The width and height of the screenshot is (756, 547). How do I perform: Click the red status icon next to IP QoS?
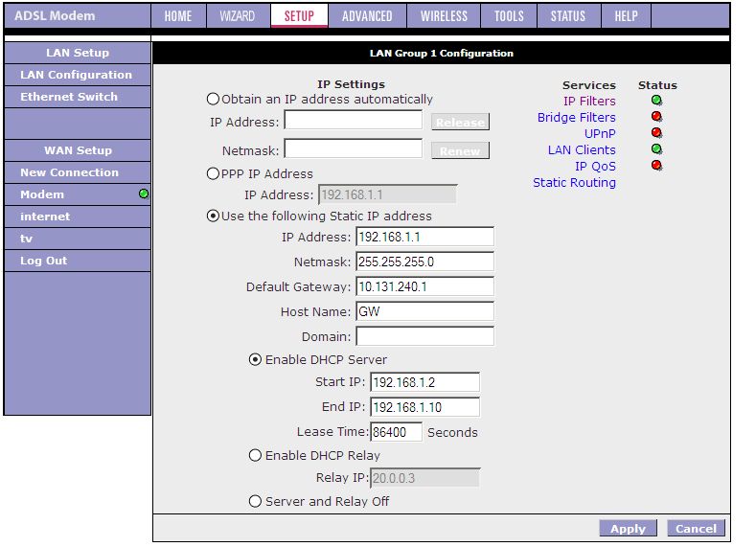pos(656,166)
